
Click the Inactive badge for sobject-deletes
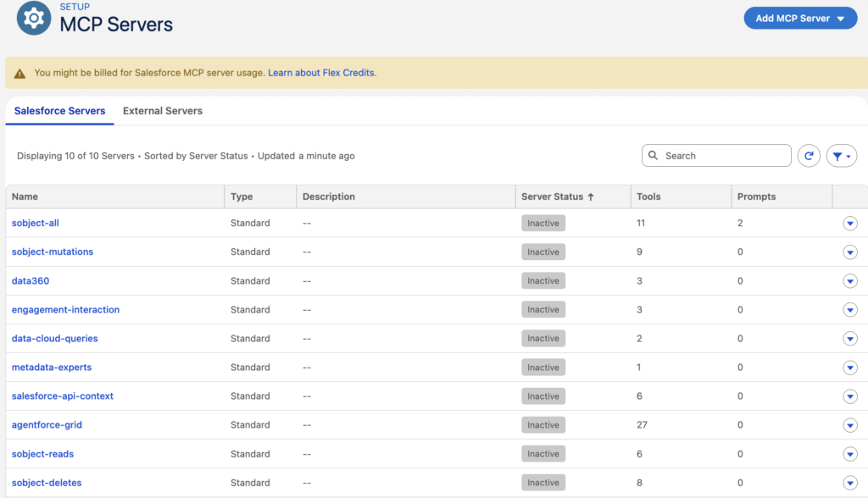click(x=543, y=483)
